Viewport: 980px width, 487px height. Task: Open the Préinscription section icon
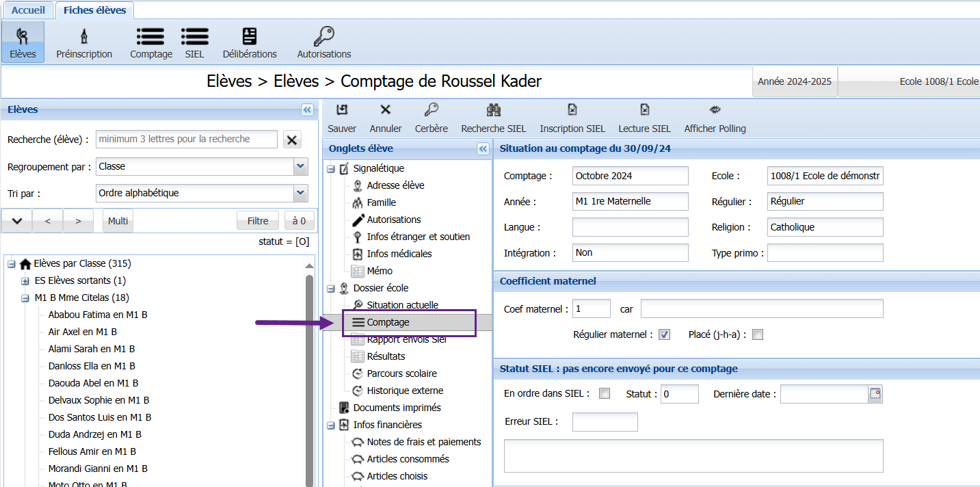84,36
